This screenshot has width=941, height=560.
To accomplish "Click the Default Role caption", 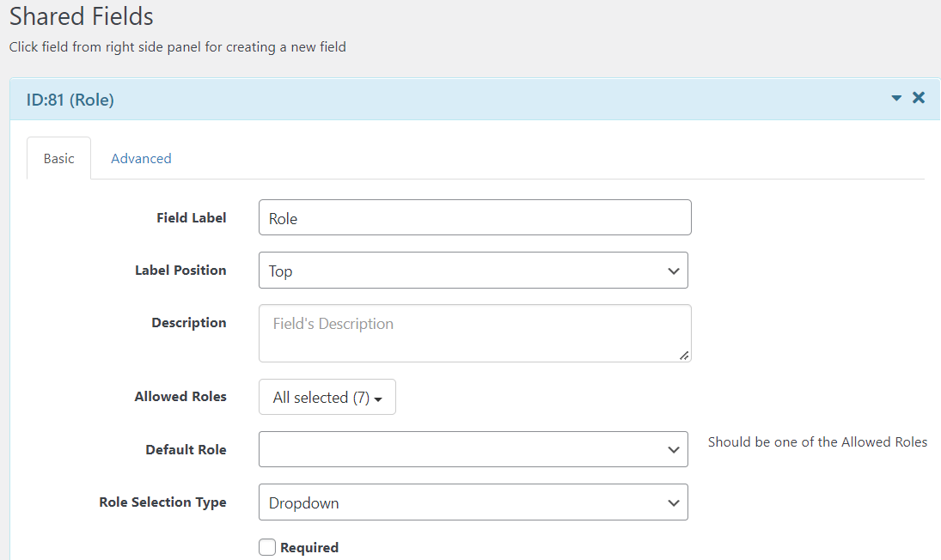I will pos(186,450).
